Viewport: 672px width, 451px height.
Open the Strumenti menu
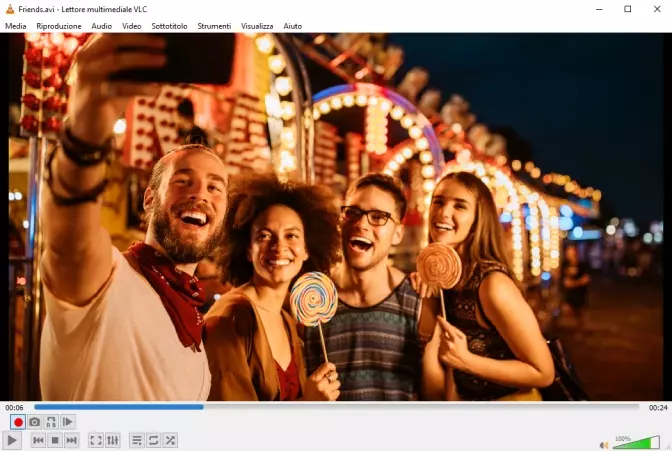coord(214,26)
